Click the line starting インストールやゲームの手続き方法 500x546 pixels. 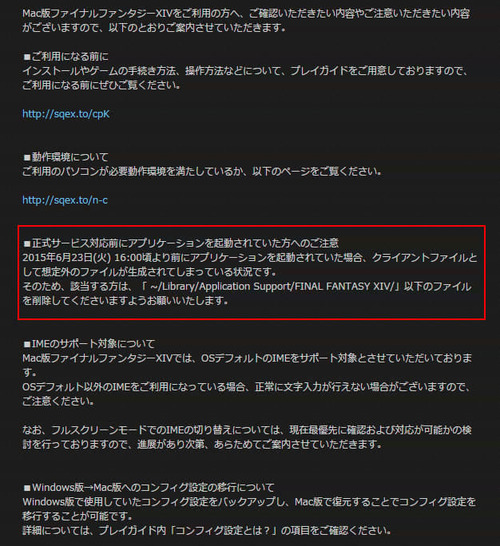click(245, 71)
